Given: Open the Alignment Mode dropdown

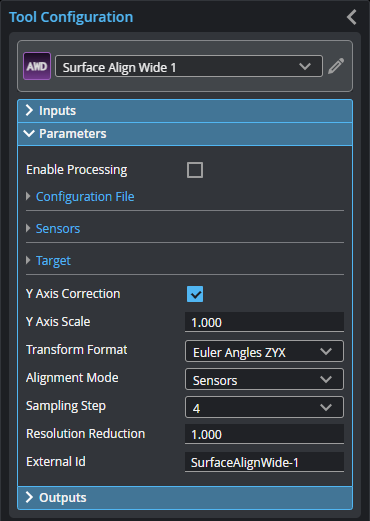Looking at the screenshot, I should [264, 379].
